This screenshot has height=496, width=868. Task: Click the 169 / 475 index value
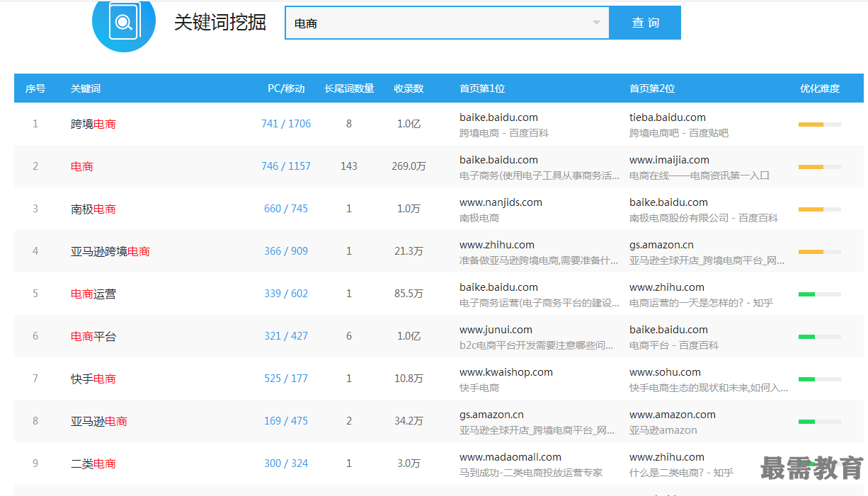(286, 421)
